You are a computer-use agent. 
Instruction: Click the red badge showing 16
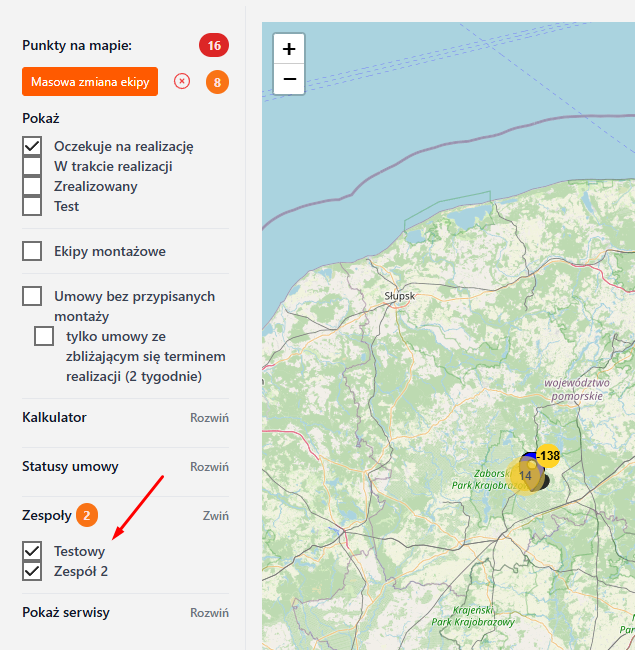(214, 45)
